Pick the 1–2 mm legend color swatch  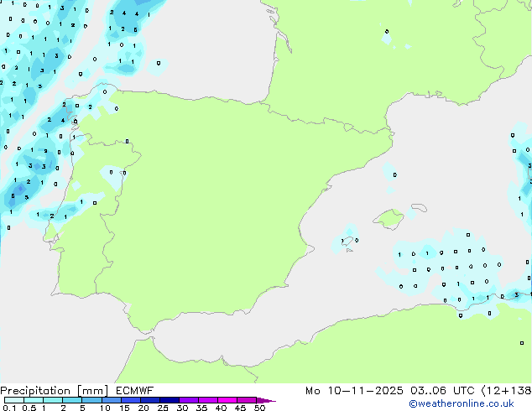point(53,400)
